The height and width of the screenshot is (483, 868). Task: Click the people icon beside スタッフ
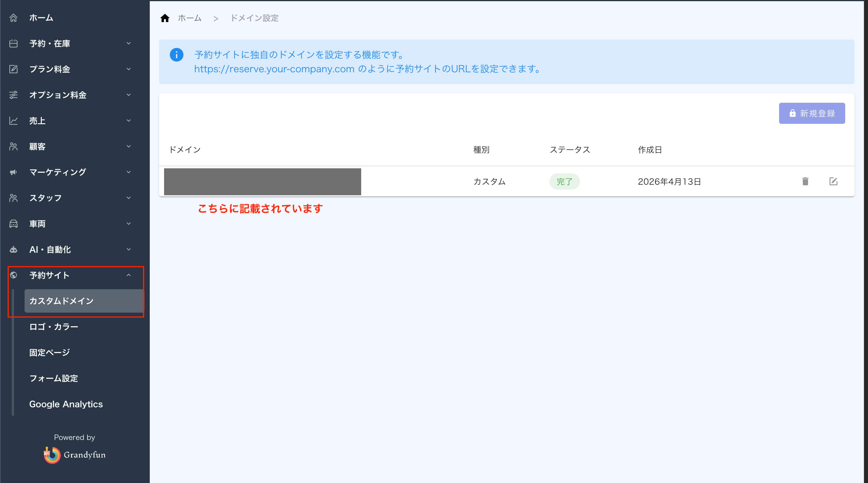point(13,198)
